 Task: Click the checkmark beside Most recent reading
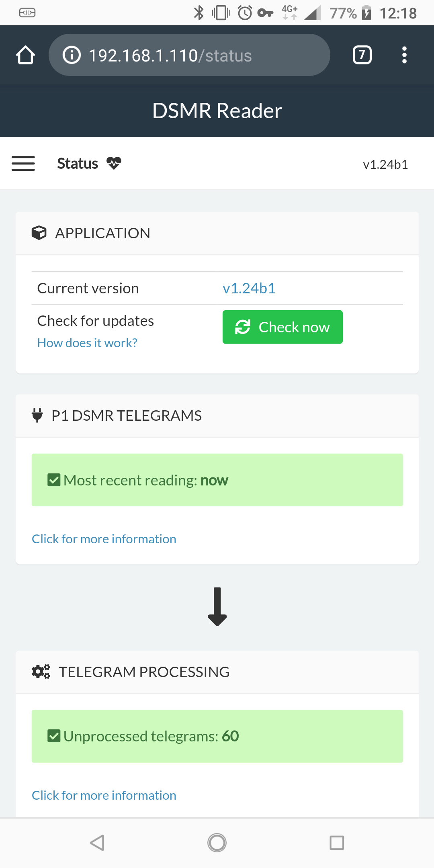pyautogui.click(x=54, y=480)
